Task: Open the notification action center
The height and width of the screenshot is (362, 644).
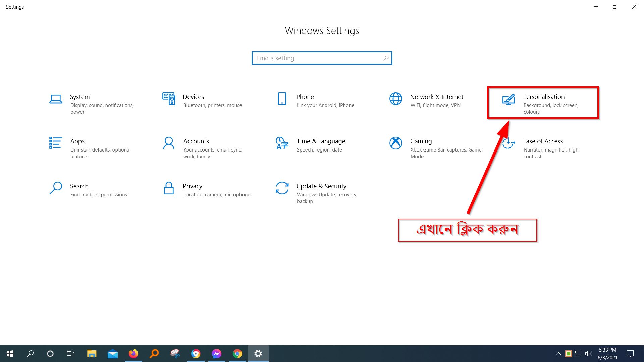Action: tap(630, 354)
